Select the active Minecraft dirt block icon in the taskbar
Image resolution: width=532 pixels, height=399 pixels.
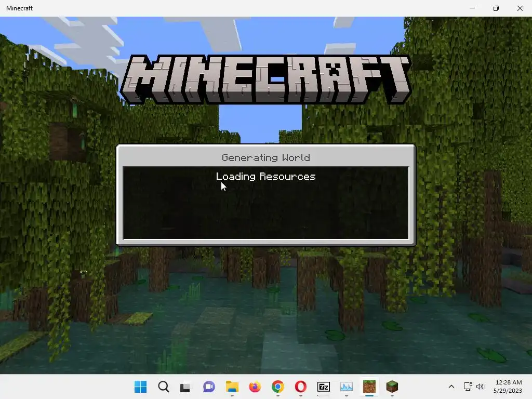coord(369,387)
